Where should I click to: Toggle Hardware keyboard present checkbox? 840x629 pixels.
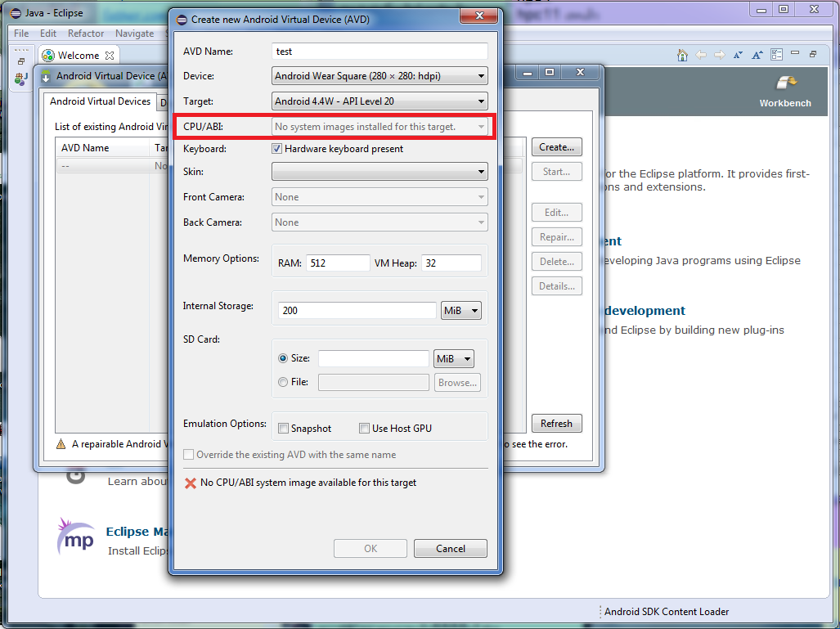click(277, 149)
